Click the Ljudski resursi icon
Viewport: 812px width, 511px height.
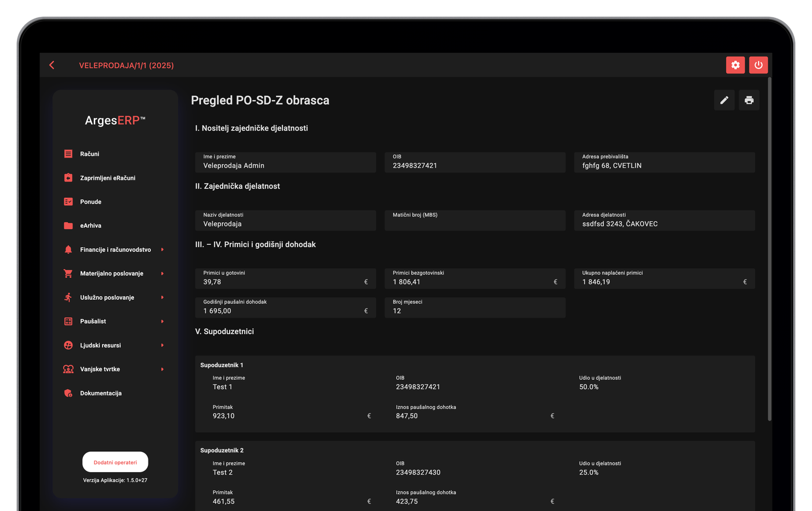[x=68, y=345]
